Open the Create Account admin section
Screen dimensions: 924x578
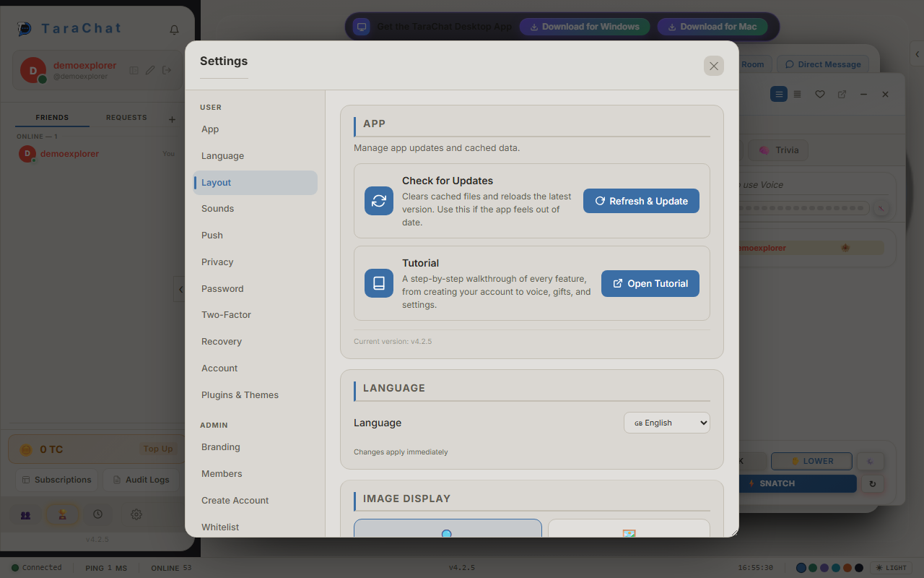click(256, 501)
